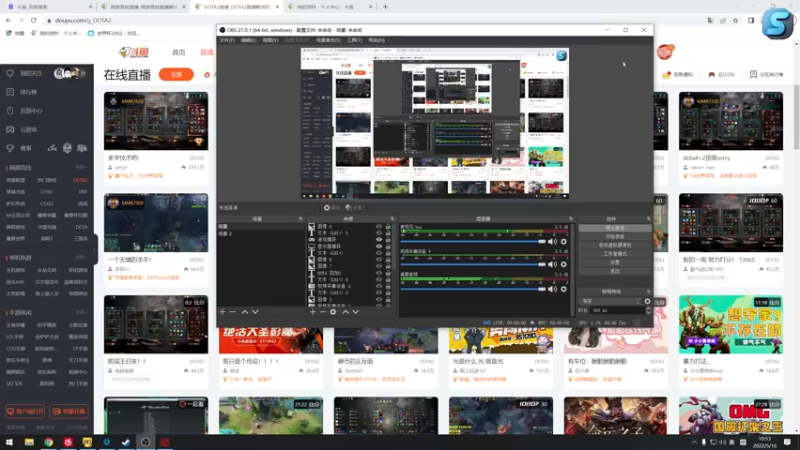800x450 pixels.
Task: Open the 渐变 scene transition dropdown
Action: [x=610, y=301]
